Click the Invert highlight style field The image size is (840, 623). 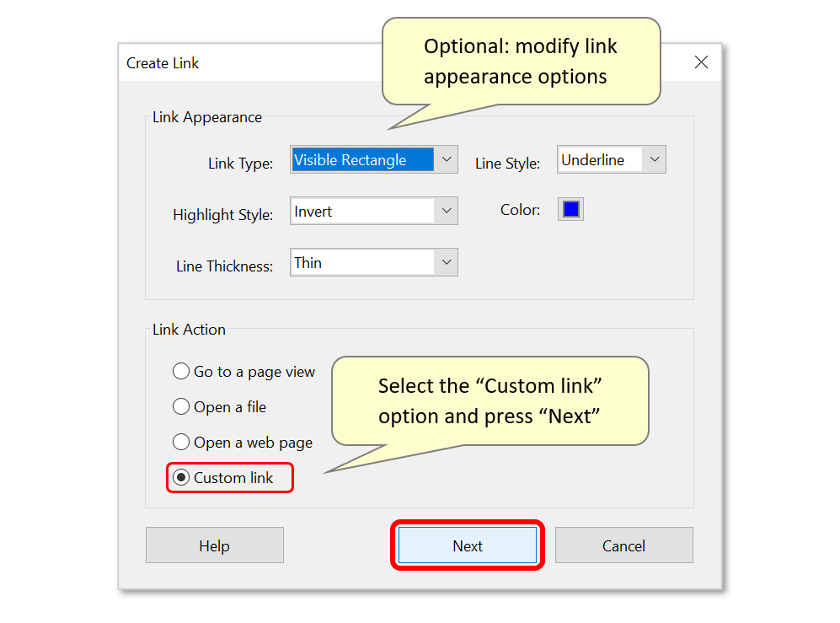click(x=362, y=211)
